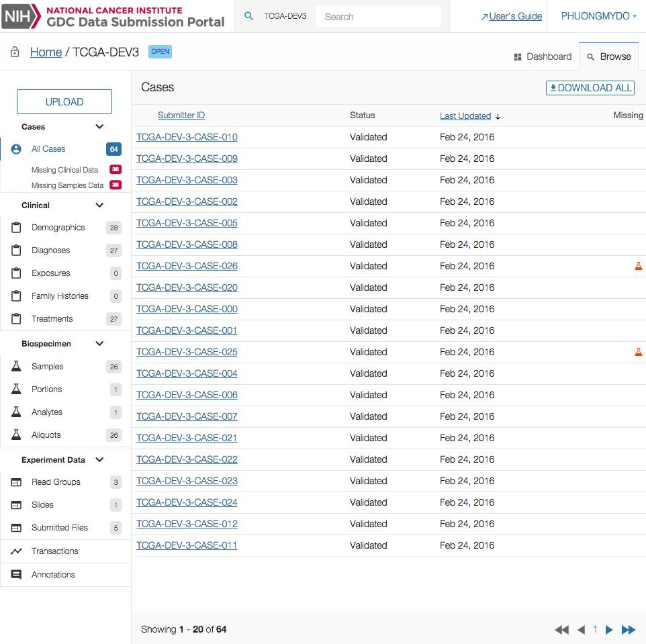
Task: Open case TCGA-DEV-3-CASE-010 link
Action: pos(187,137)
